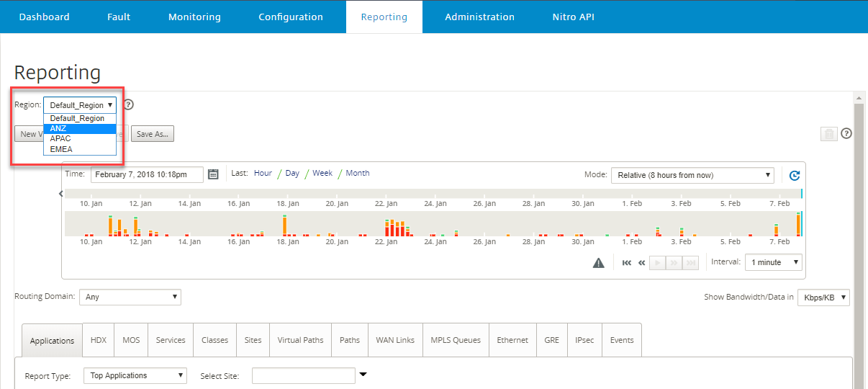Screen dimensions: 868x389
Task: Click the Select Site input field
Action: [304, 376]
